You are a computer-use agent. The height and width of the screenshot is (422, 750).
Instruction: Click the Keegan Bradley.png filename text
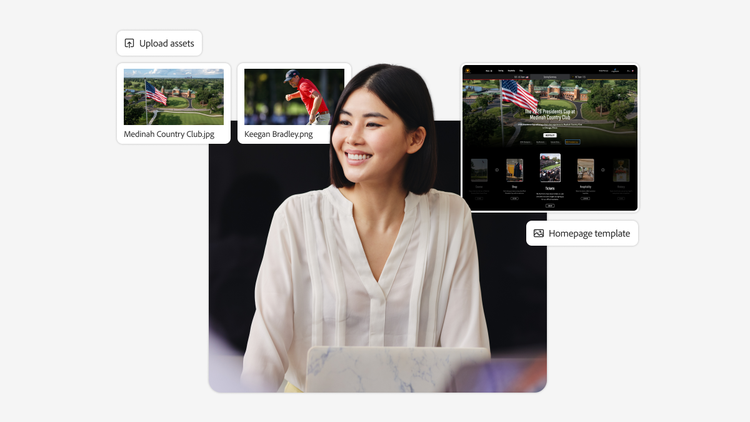pos(280,133)
